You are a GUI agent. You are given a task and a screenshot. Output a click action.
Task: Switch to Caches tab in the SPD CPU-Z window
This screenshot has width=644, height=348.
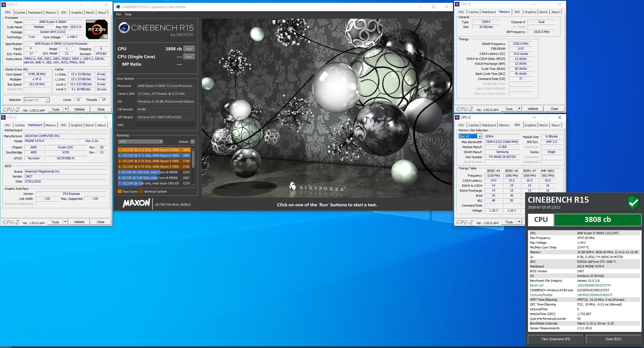(473, 125)
